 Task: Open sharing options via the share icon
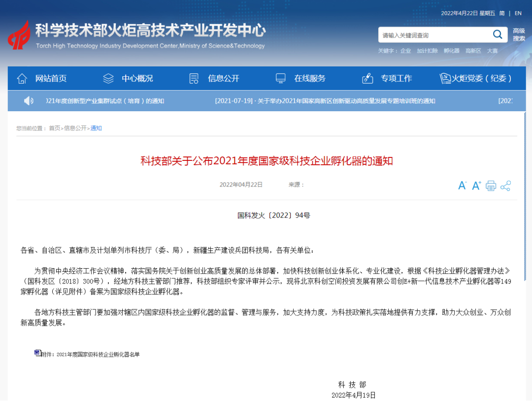coord(504,185)
